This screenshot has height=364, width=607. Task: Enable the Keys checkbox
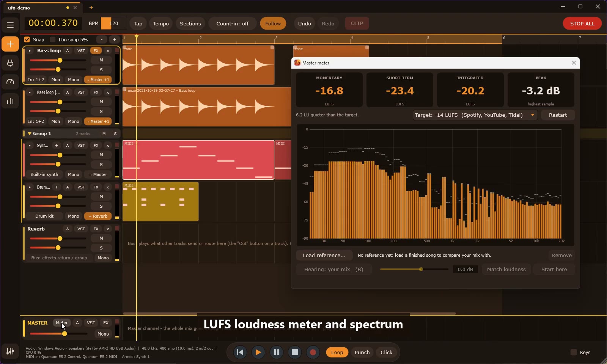pos(574,352)
